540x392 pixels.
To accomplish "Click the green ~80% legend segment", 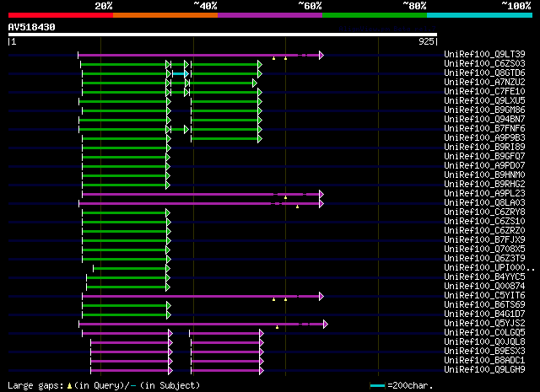I will (375, 15).
